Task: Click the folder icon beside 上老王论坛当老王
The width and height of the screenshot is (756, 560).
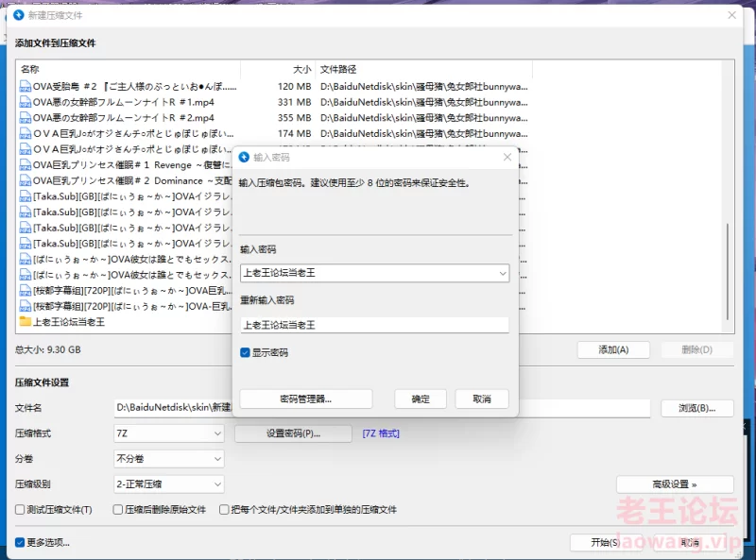Action: (x=26, y=322)
